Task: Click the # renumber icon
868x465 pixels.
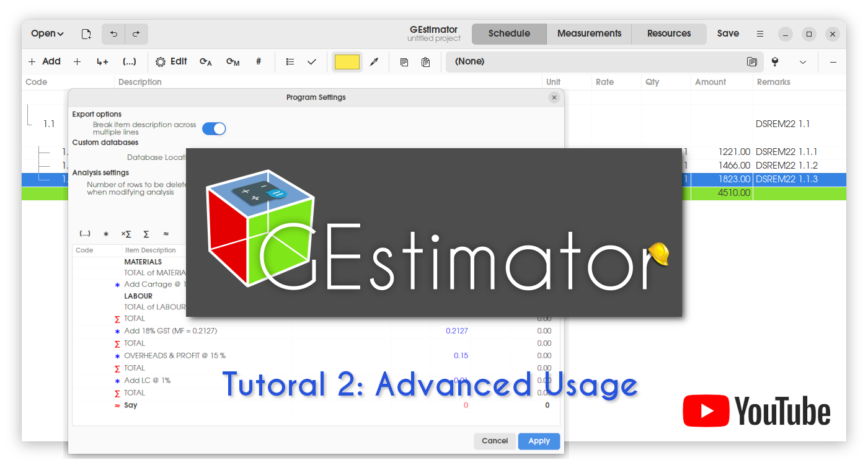Action: pyautogui.click(x=259, y=61)
